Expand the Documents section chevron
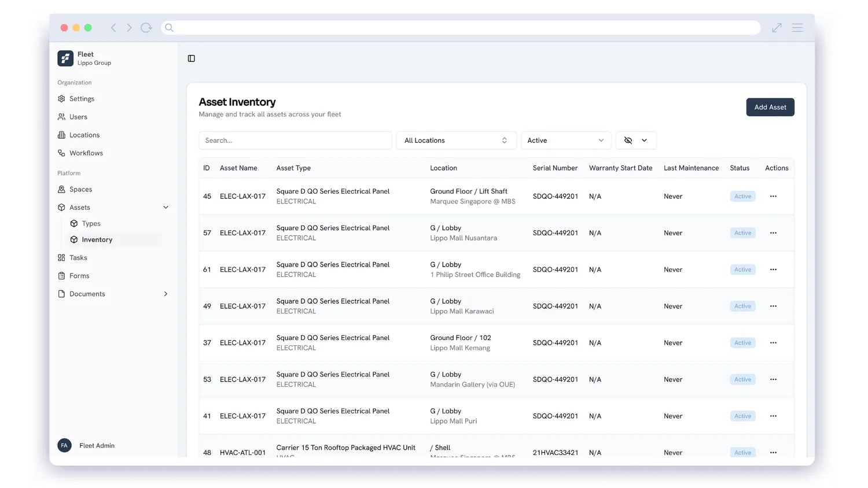Viewport: 868px width, 488px height. (x=165, y=294)
